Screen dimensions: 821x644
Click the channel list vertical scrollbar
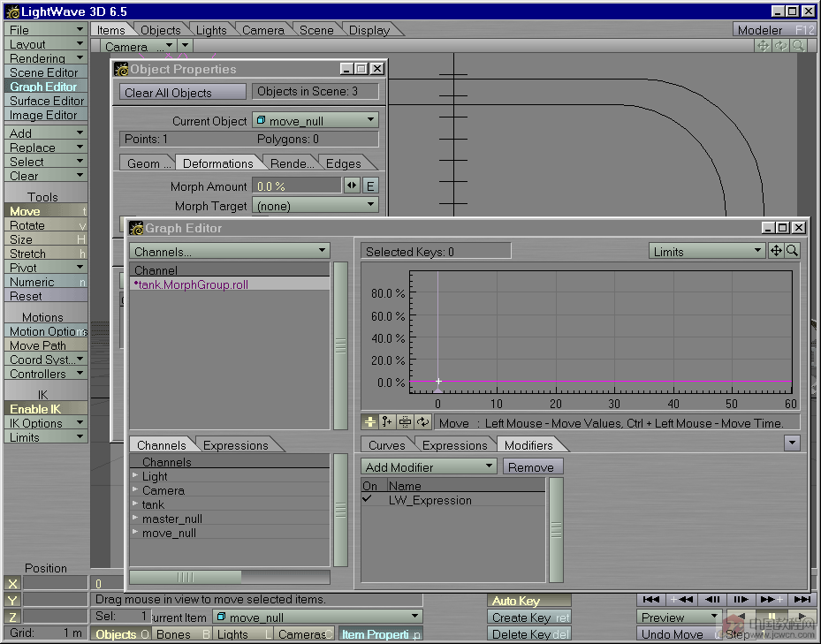click(340, 345)
